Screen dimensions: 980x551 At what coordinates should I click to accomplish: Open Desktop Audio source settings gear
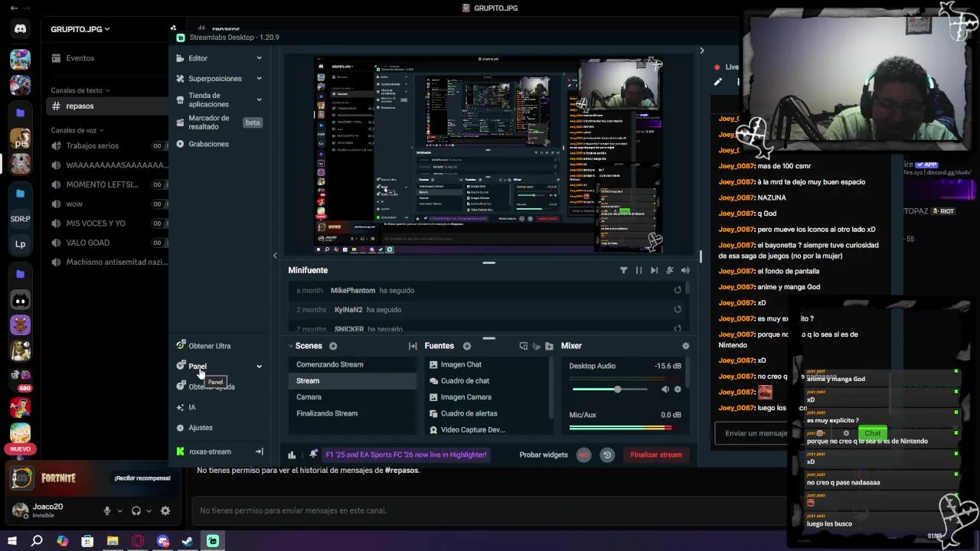coord(678,390)
